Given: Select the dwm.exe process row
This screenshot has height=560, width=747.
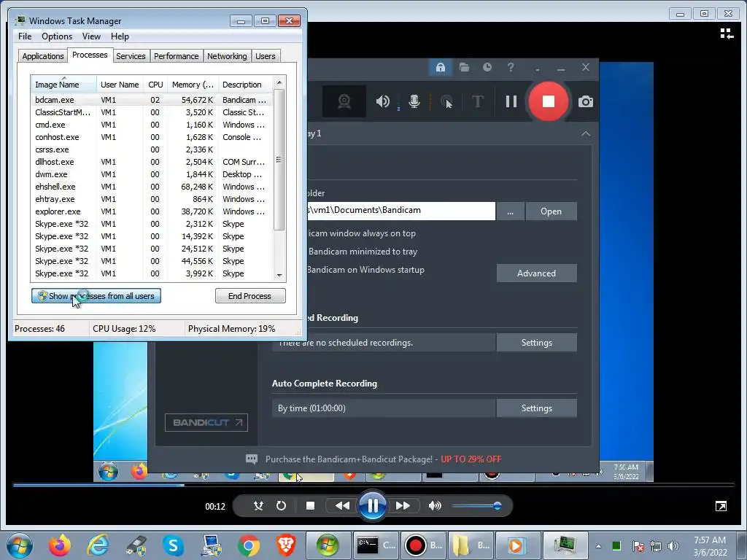Looking at the screenshot, I should coord(152,174).
